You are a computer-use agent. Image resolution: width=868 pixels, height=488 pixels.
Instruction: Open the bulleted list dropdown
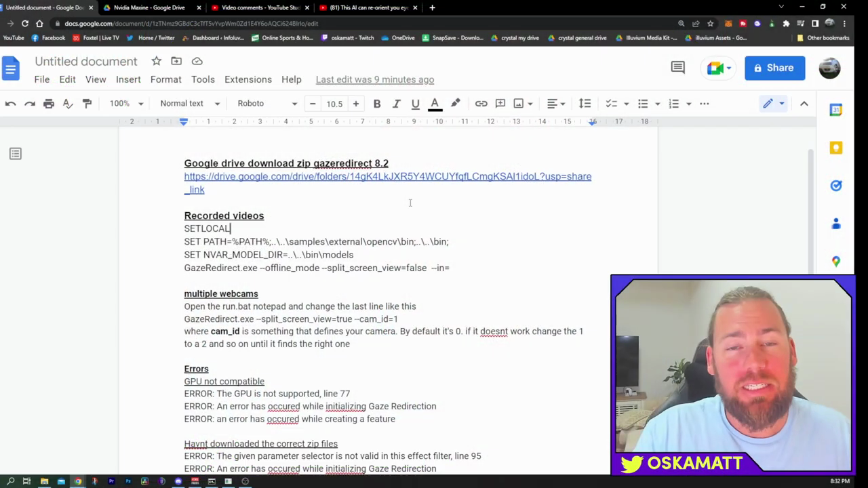click(648, 104)
